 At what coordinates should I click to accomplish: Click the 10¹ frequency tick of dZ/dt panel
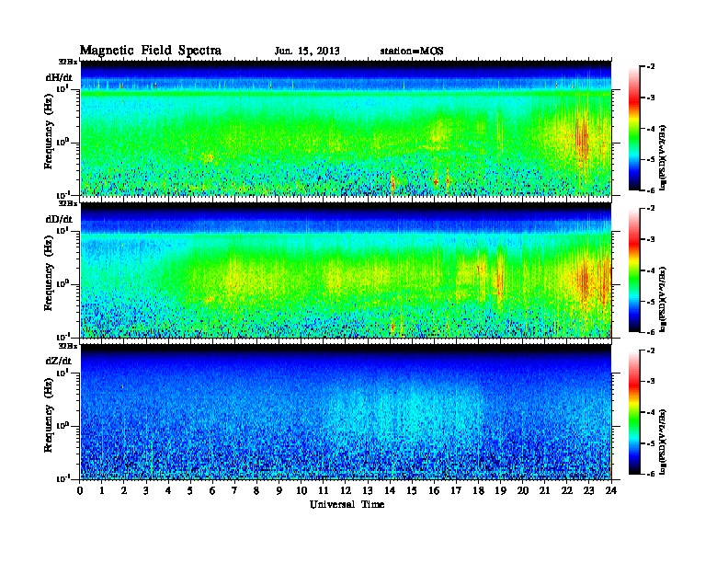[63, 372]
